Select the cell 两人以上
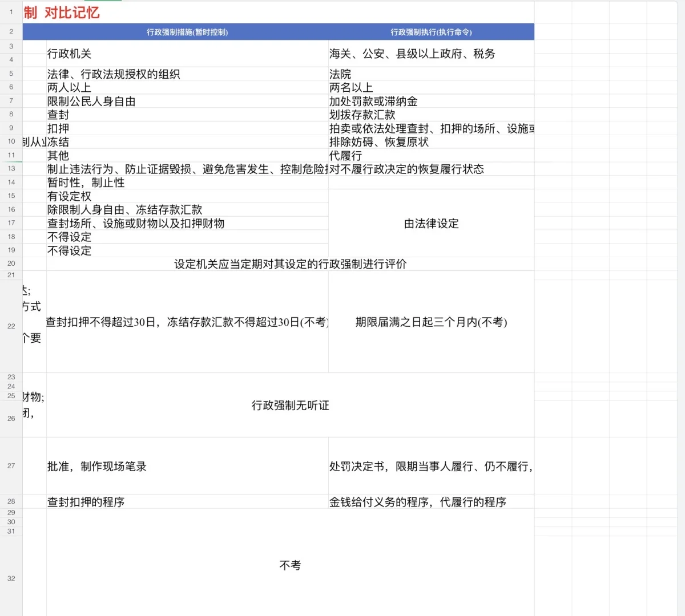Viewport: 685px width, 616px height. (x=187, y=87)
